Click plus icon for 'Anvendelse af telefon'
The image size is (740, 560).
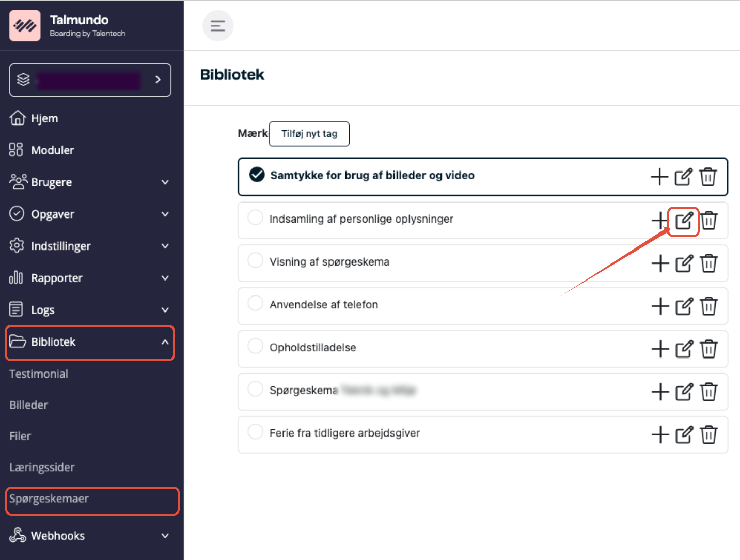click(x=660, y=306)
